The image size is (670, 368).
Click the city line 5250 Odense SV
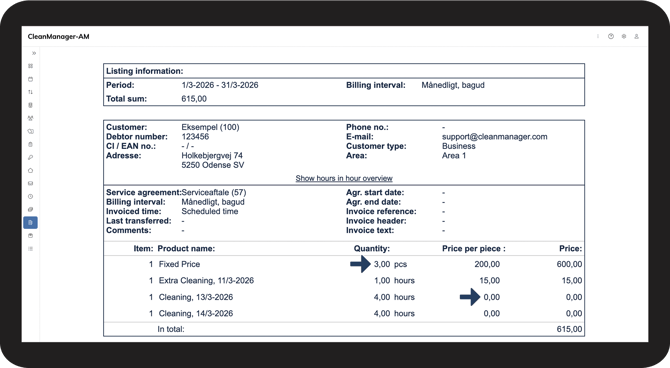tap(213, 165)
